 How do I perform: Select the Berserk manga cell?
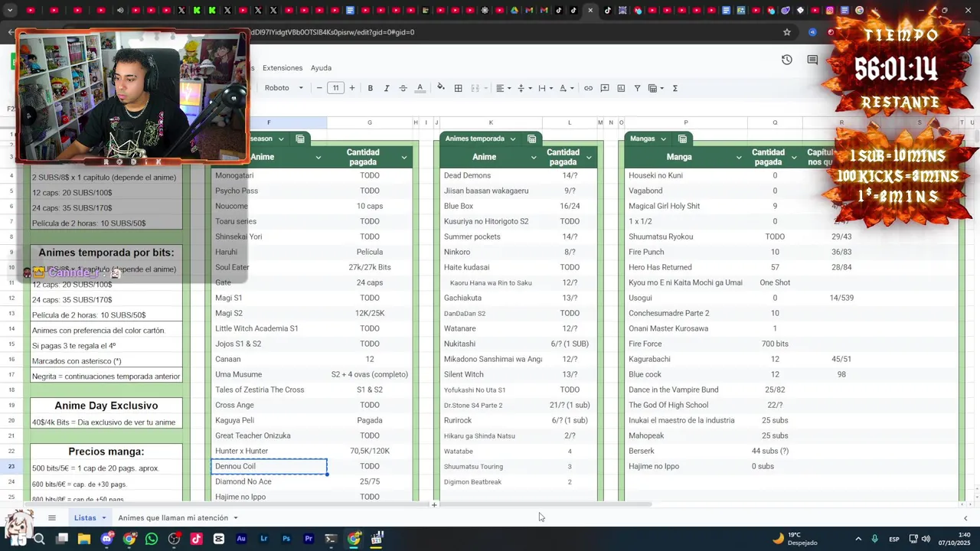686,451
